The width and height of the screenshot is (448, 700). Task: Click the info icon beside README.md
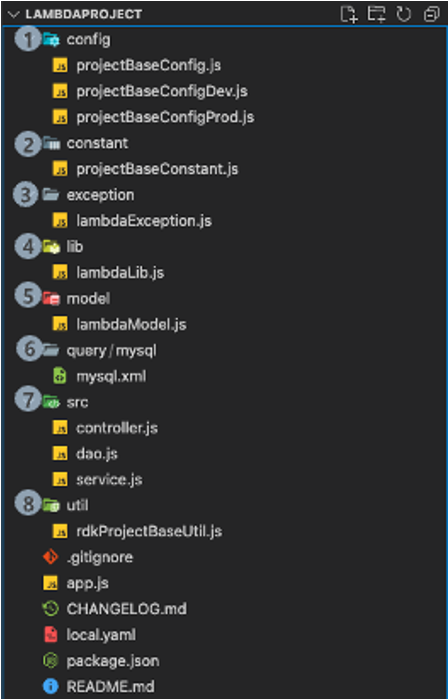pyautogui.click(x=50, y=686)
